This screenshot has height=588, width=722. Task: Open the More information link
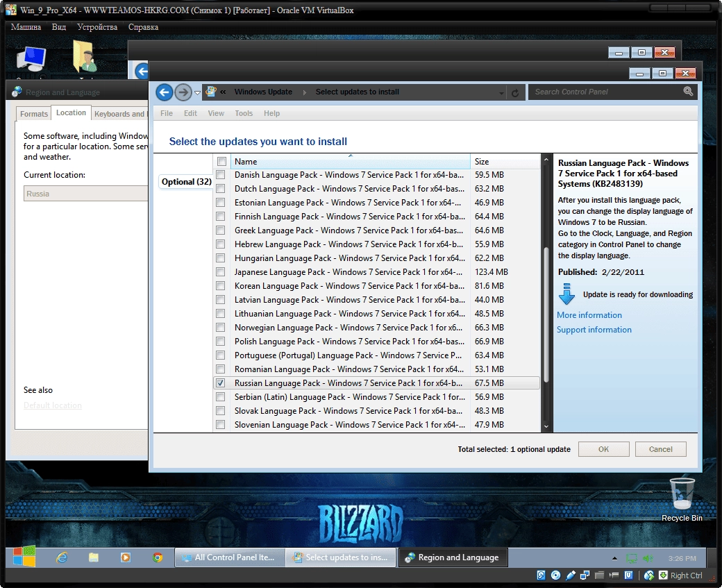pyautogui.click(x=589, y=315)
